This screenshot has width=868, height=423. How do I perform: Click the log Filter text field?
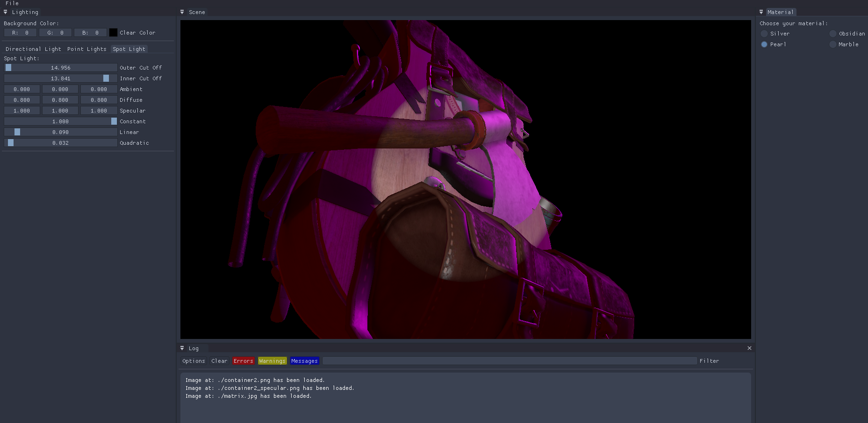click(x=509, y=361)
